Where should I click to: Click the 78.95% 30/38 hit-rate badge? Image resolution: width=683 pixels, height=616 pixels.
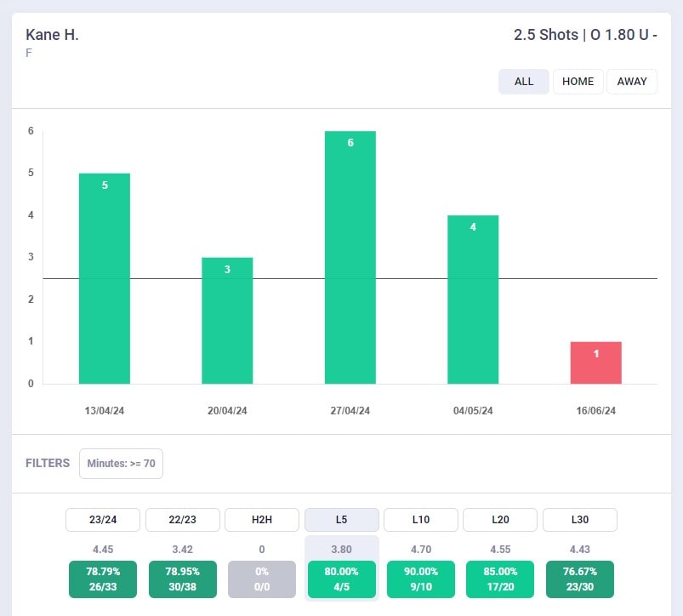183,579
